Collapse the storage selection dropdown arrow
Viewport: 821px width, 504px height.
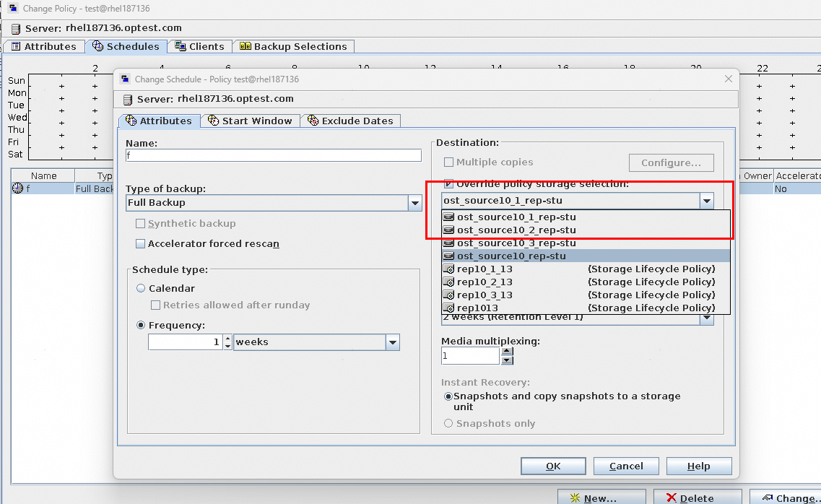(707, 201)
